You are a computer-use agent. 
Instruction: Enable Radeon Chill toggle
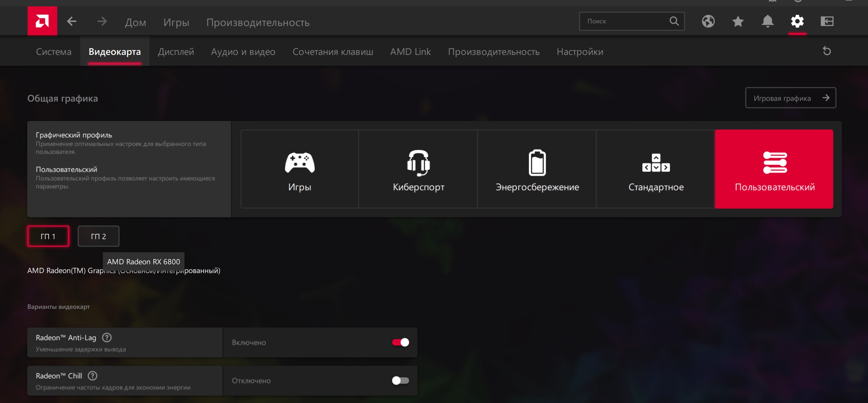point(400,381)
